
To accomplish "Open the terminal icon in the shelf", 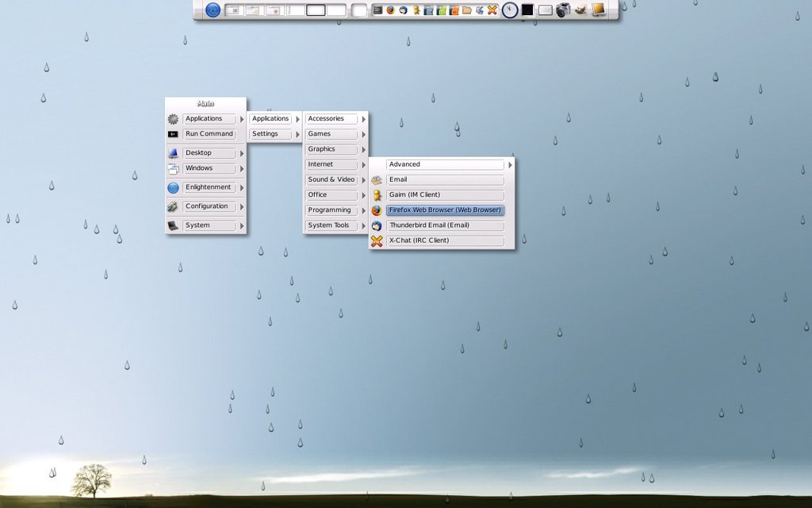I will (378, 10).
